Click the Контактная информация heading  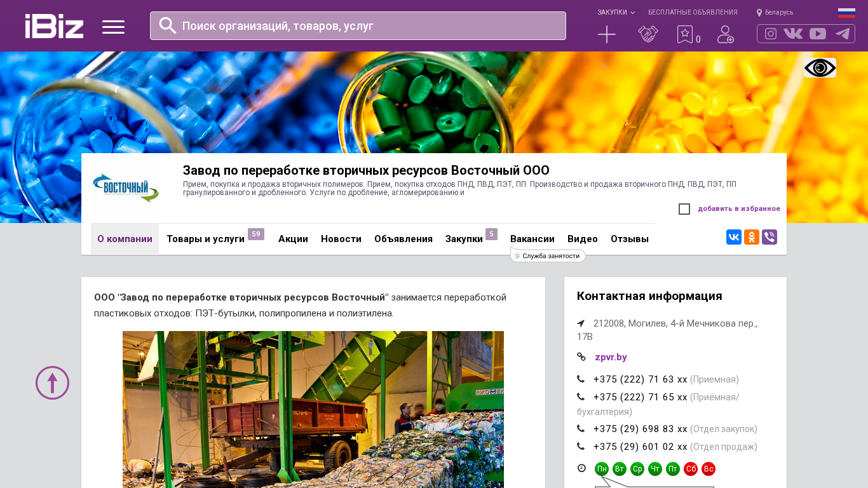649,296
